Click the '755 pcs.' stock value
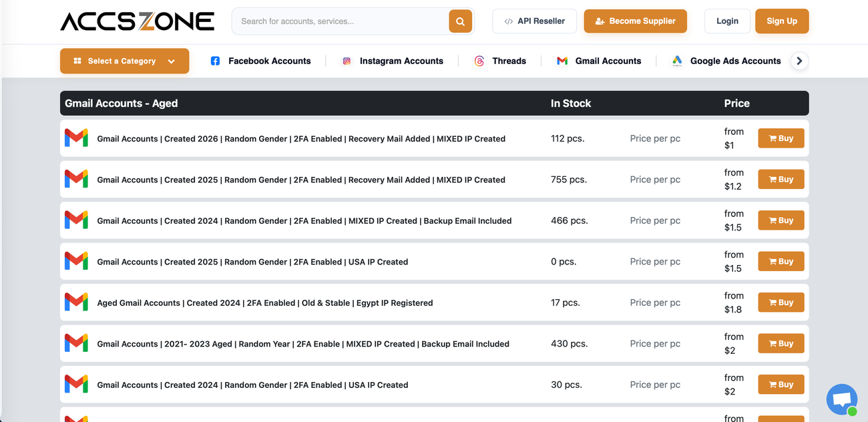The width and height of the screenshot is (868, 422). (x=569, y=180)
